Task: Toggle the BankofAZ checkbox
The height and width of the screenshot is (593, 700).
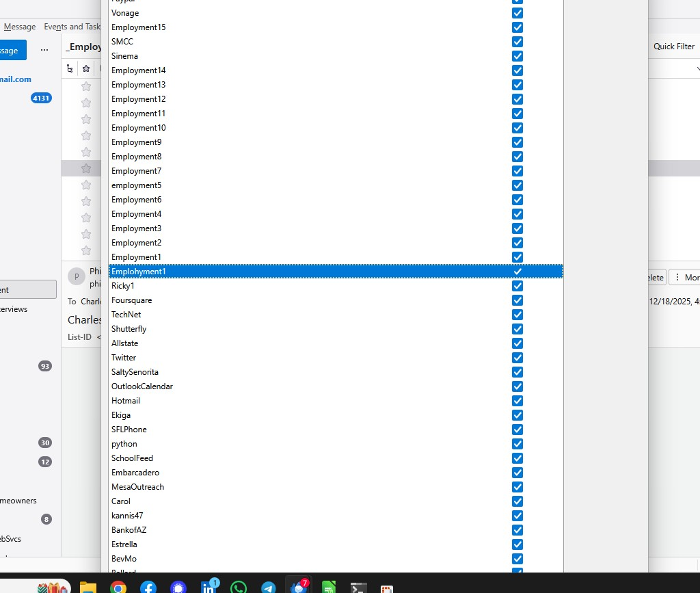Action: click(x=517, y=530)
